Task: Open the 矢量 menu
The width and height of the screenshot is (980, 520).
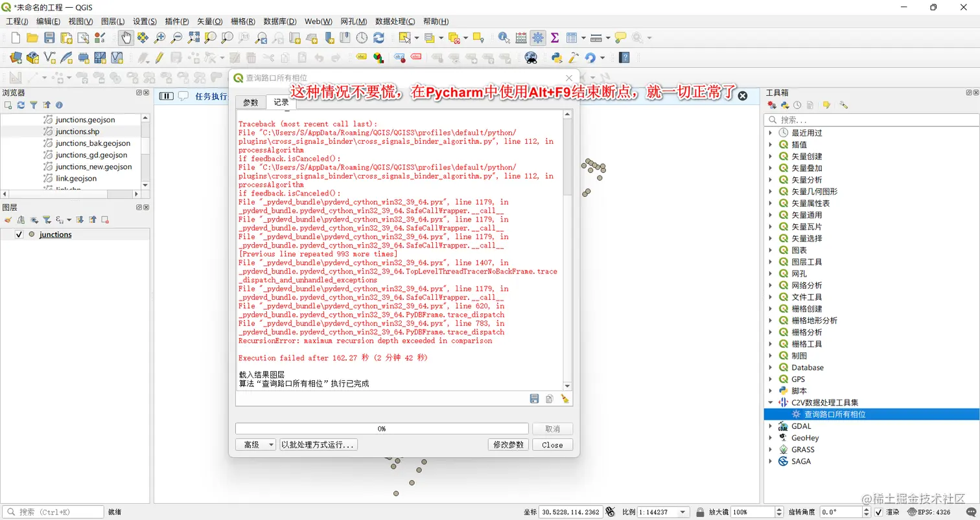Action: [209, 21]
